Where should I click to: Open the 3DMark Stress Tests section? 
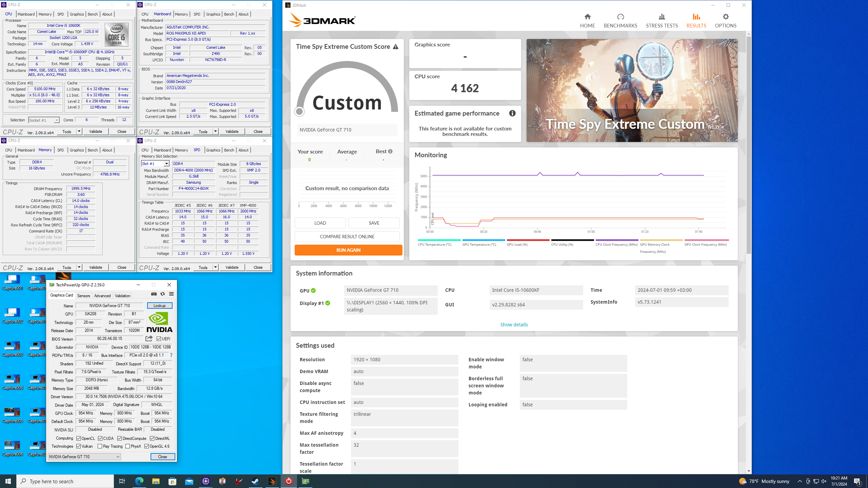tap(662, 20)
